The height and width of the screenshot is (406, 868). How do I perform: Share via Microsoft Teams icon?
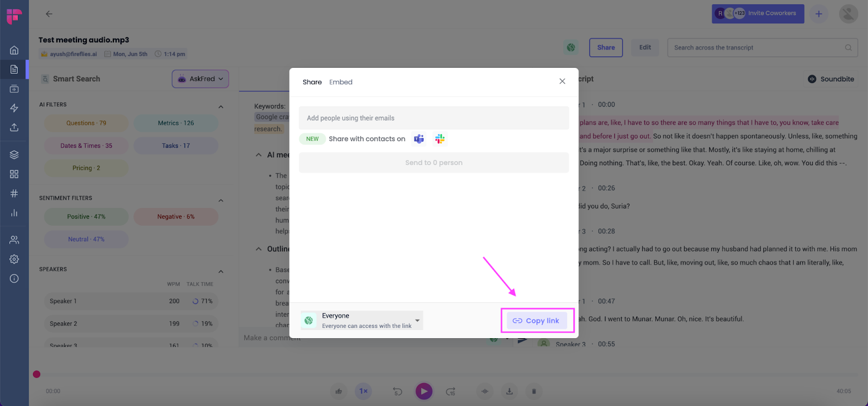(419, 139)
